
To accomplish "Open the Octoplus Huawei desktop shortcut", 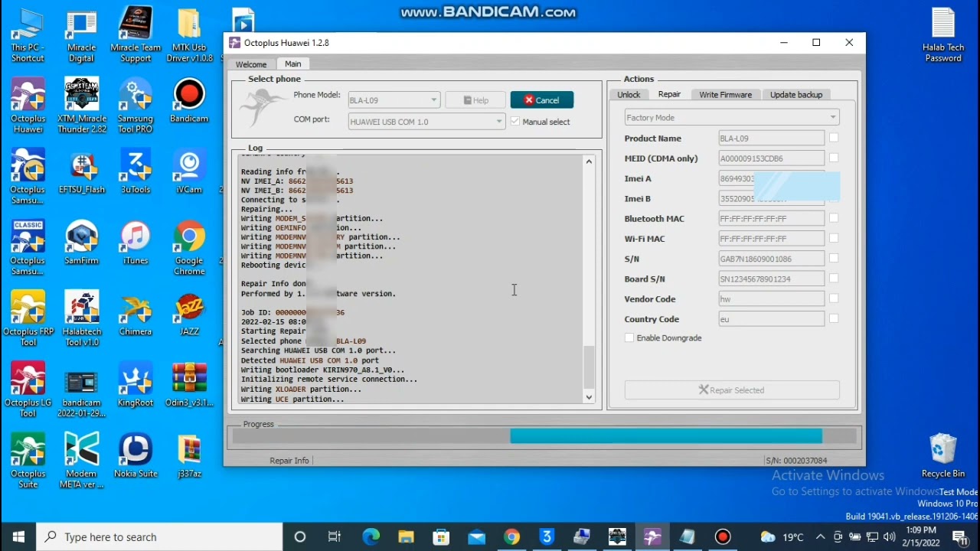I will [28, 106].
